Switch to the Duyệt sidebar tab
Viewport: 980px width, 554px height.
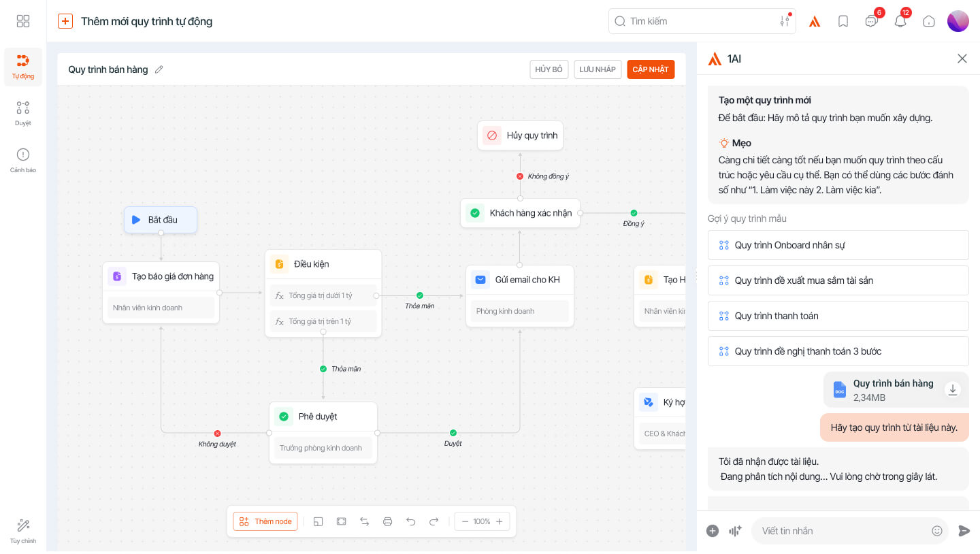point(23,113)
